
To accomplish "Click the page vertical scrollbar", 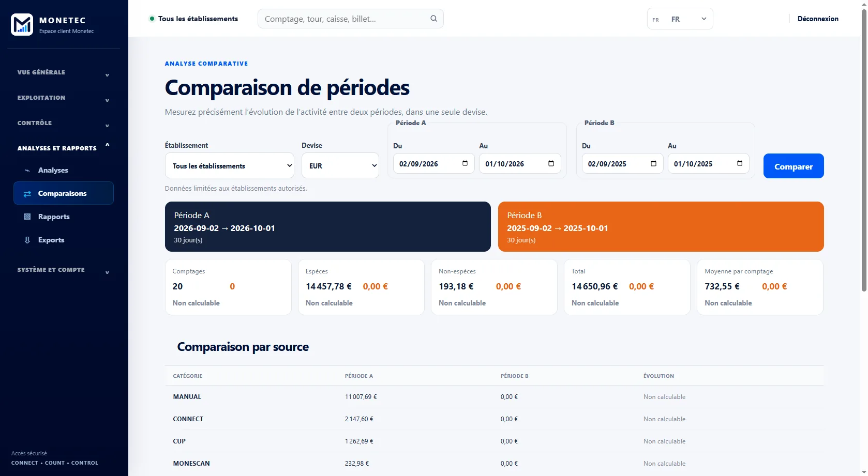I will (864, 150).
